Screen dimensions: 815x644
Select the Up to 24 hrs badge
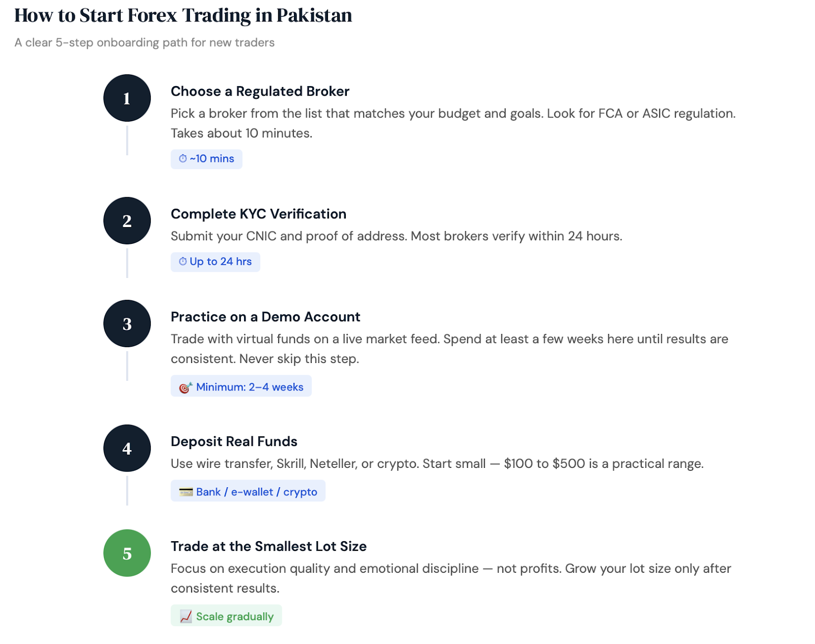click(x=215, y=262)
